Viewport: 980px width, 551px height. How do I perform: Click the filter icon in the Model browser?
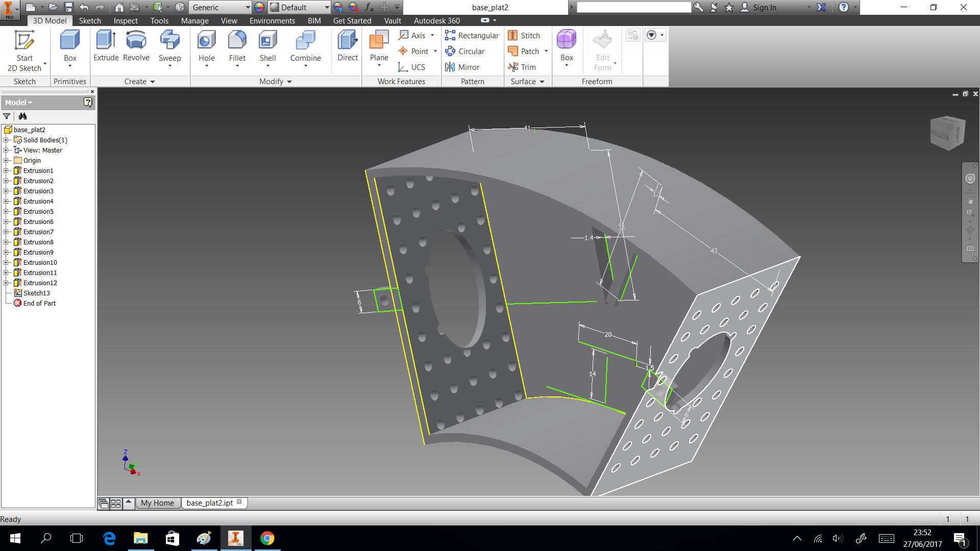7,116
